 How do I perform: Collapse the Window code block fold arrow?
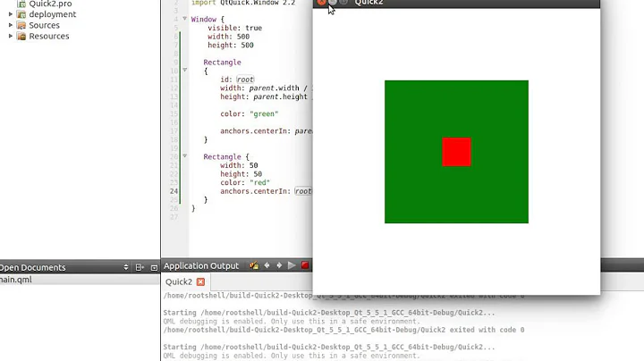185,19
